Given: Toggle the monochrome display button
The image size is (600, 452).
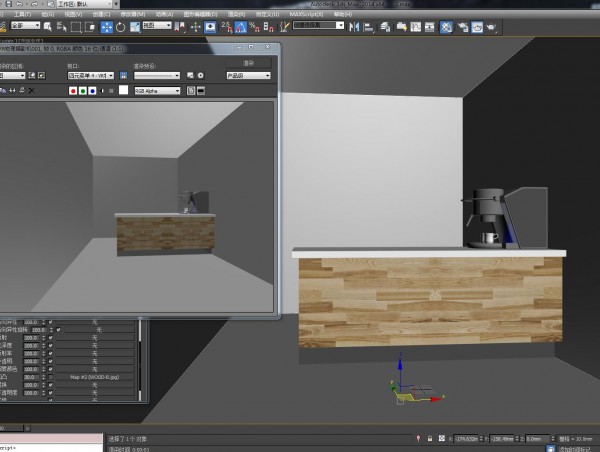Looking at the screenshot, I should point(111,91).
